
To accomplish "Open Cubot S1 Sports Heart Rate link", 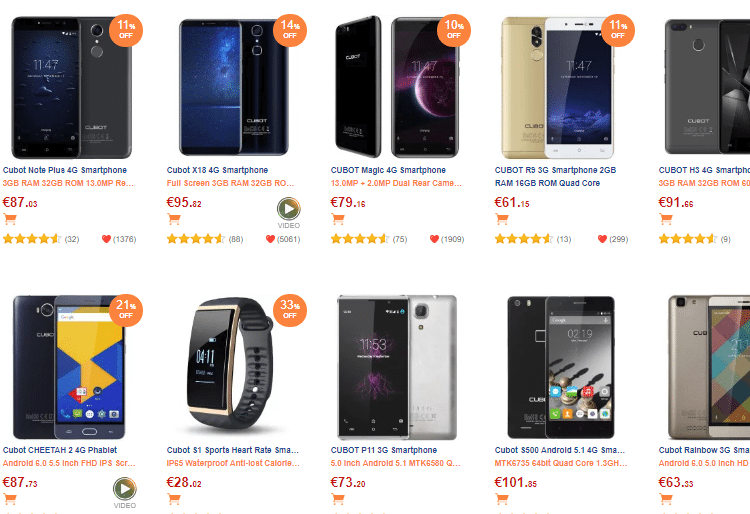I will click(x=232, y=450).
